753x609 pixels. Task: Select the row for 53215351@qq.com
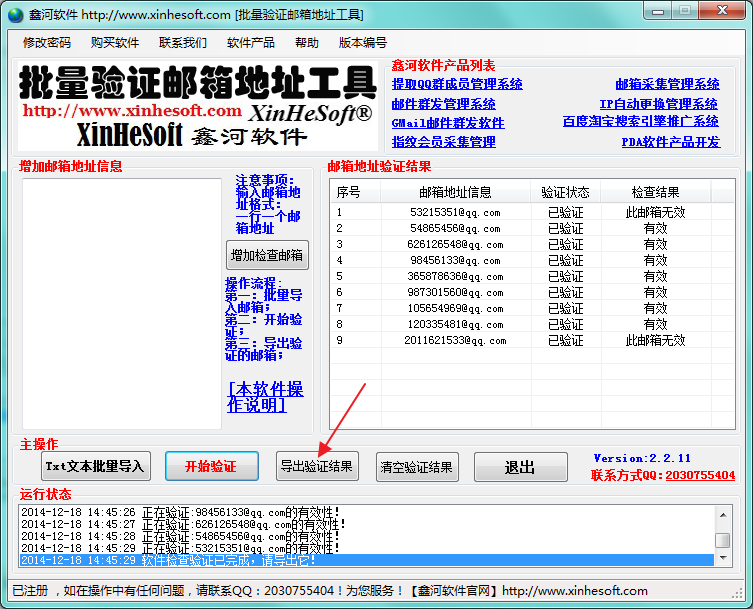(x=532, y=212)
